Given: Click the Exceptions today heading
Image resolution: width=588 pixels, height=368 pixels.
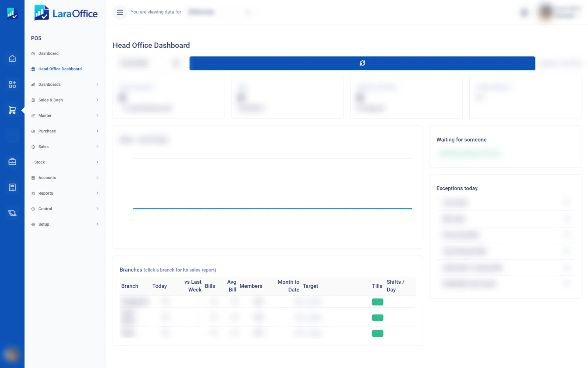Looking at the screenshot, I should pos(457,188).
